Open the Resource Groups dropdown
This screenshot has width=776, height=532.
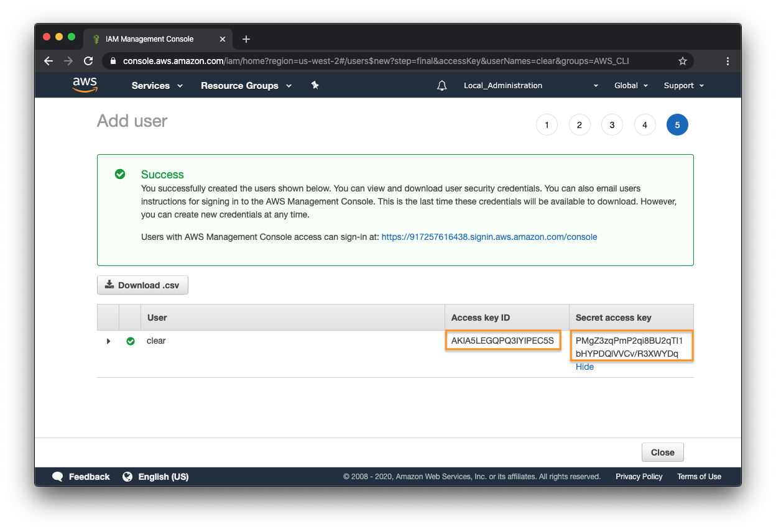[x=246, y=86]
